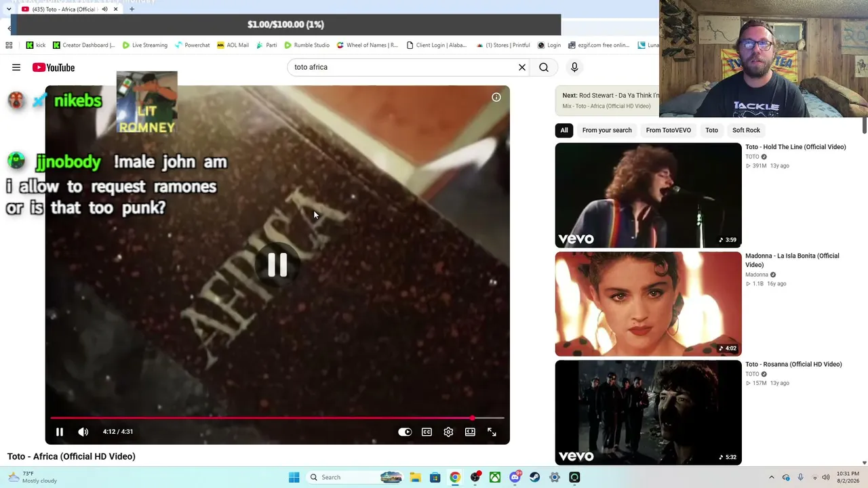Open the Login bookmark
This screenshot has width=868, height=488.
(549, 45)
